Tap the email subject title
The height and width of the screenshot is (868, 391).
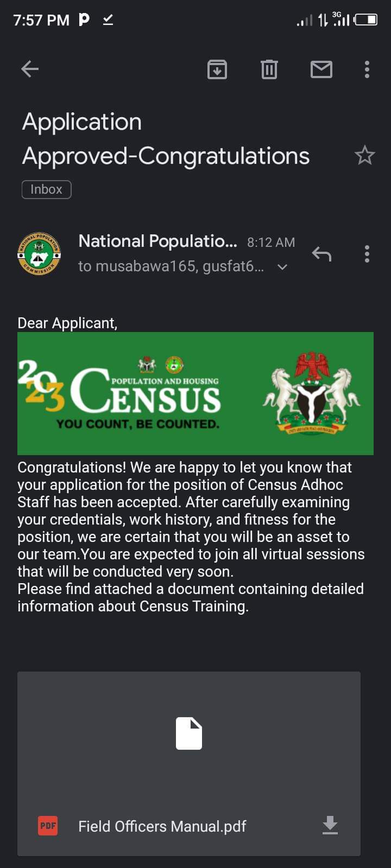(x=166, y=139)
